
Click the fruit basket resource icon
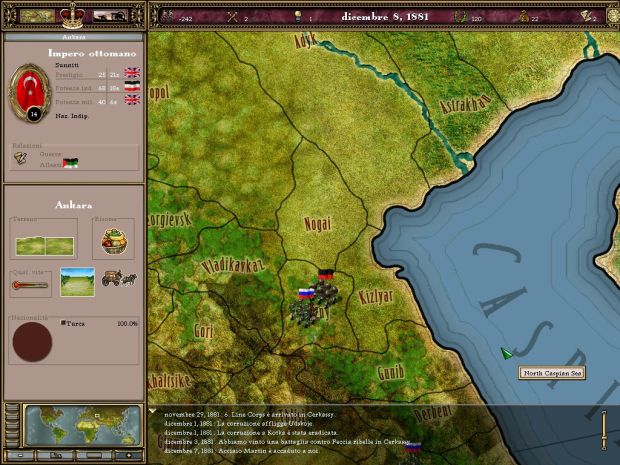(x=114, y=241)
